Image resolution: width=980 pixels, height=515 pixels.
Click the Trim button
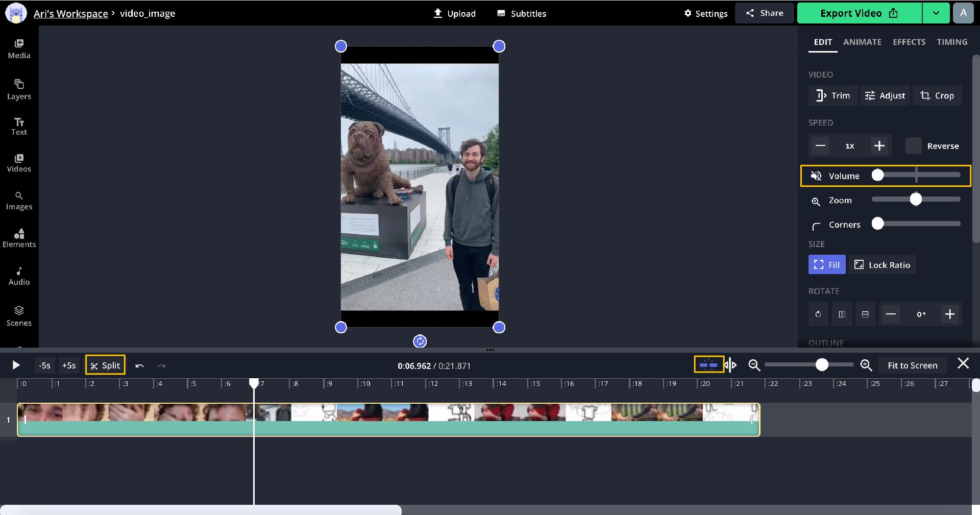(833, 95)
